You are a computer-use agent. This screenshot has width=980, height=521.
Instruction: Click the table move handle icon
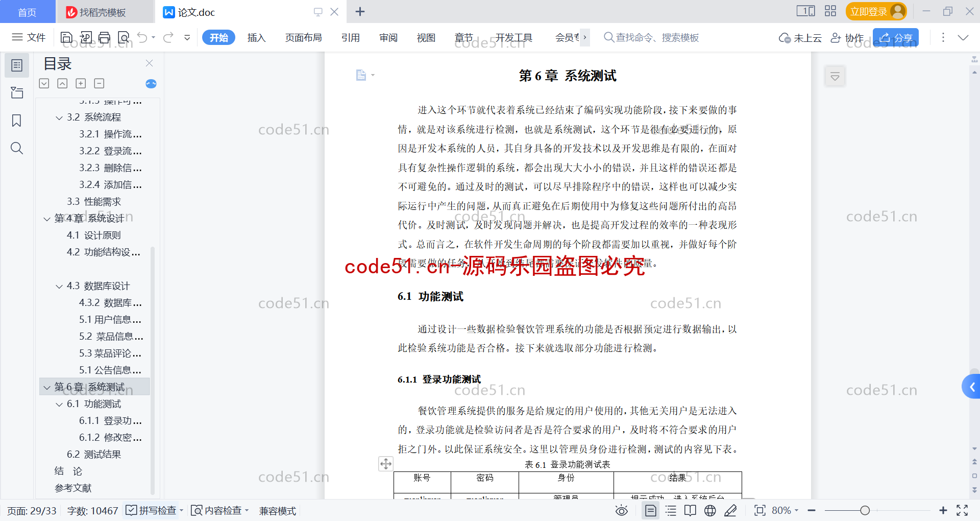386,464
